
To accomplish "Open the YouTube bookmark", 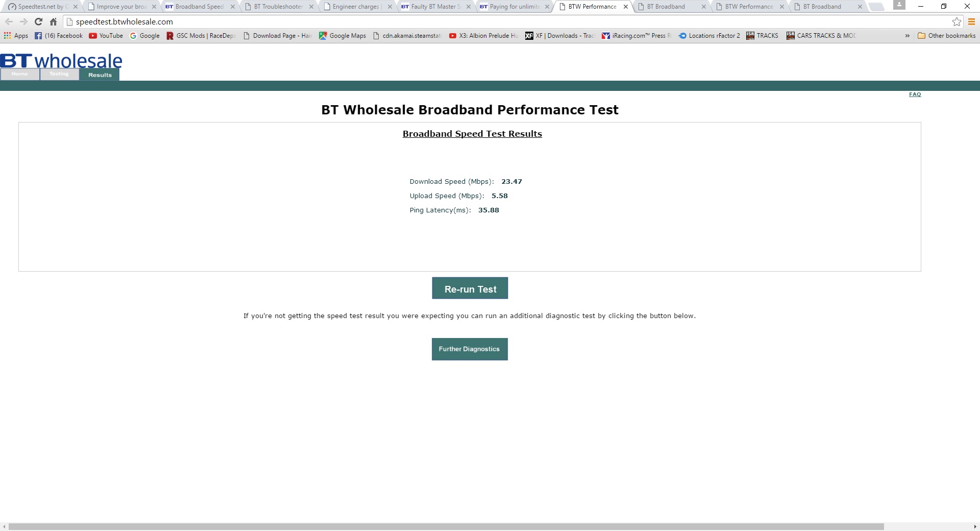I will click(x=106, y=36).
